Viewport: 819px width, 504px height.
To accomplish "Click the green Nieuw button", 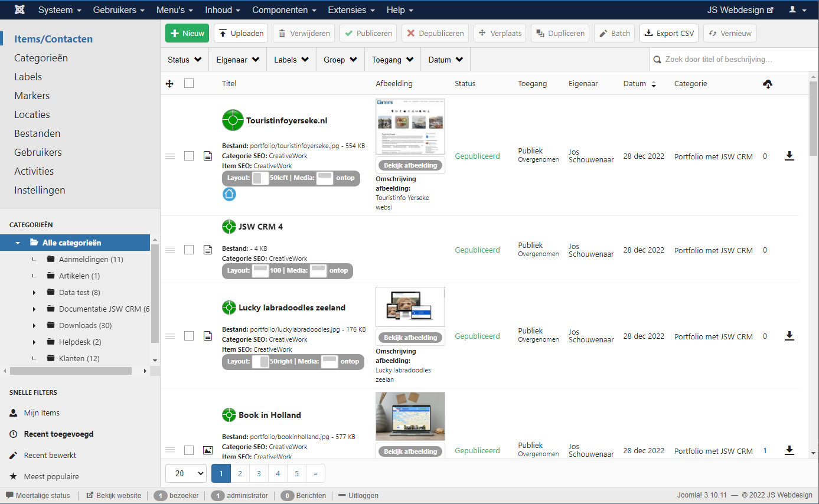I will pyautogui.click(x=187, y=33).
